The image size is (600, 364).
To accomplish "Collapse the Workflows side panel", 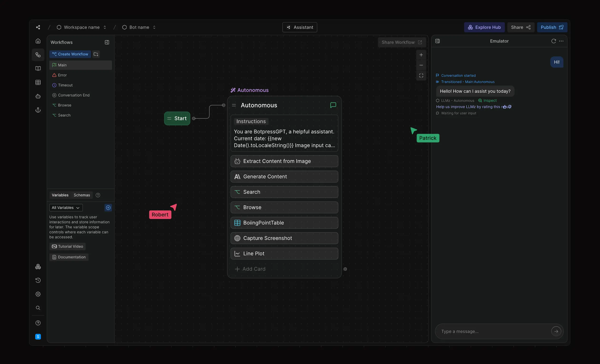I will [x=107, y=42].
